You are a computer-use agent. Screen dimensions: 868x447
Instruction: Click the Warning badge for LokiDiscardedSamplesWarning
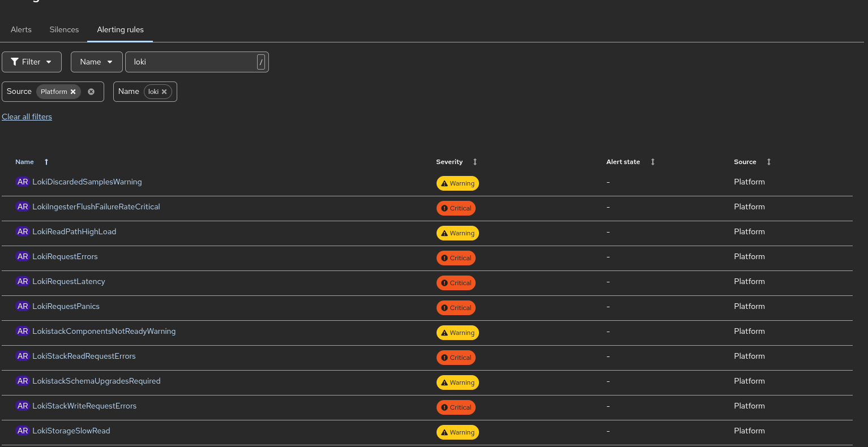457,183
